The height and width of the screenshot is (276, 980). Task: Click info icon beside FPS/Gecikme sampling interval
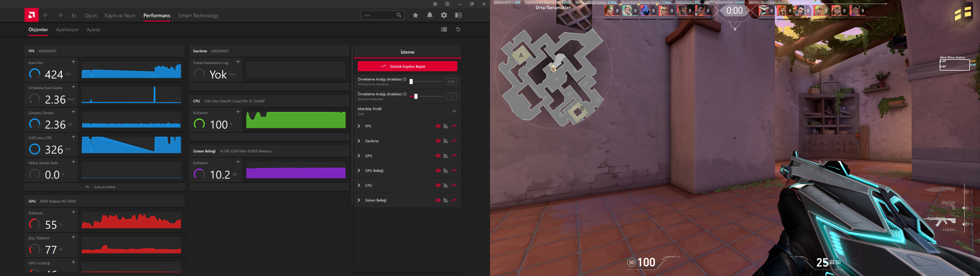click(x=405, y=79)
